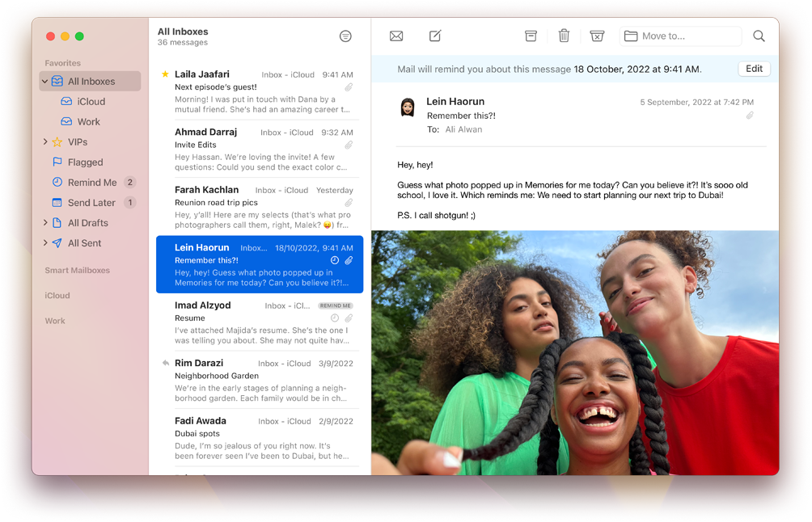Click the Edit reminder button
Screen dimensions: 812x522
754,69
